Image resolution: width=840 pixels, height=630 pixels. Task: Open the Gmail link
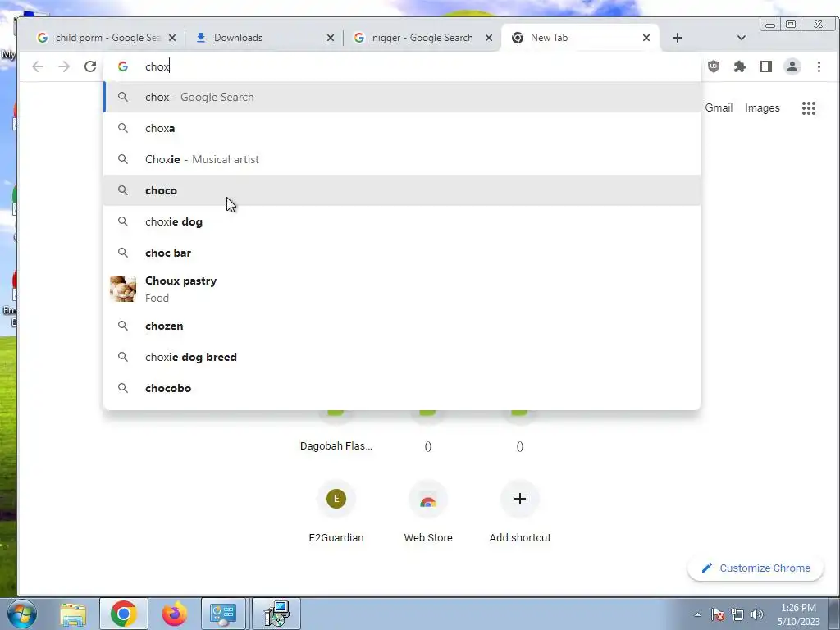click(x=719, y=107)
